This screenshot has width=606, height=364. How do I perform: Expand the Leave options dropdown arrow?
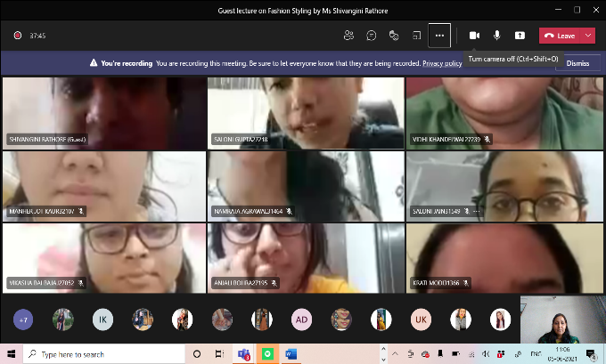589,36
